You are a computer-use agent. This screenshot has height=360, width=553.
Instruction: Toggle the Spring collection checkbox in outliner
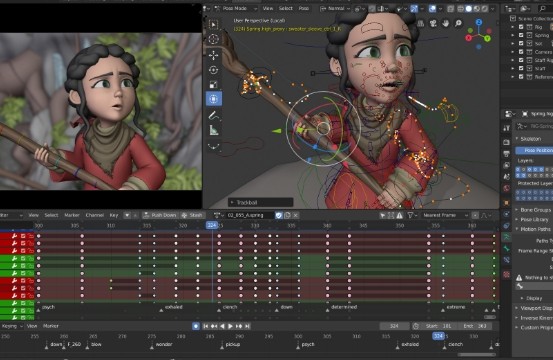(521, 35)
